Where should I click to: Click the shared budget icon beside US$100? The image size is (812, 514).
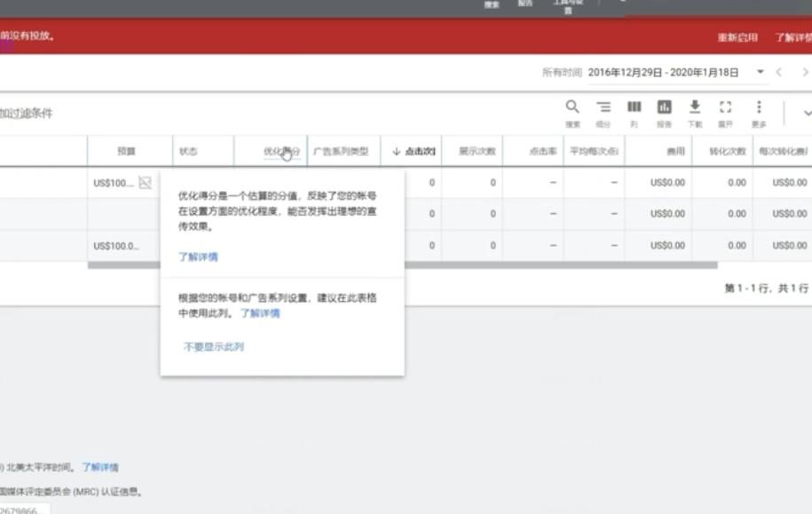[145, 183]
